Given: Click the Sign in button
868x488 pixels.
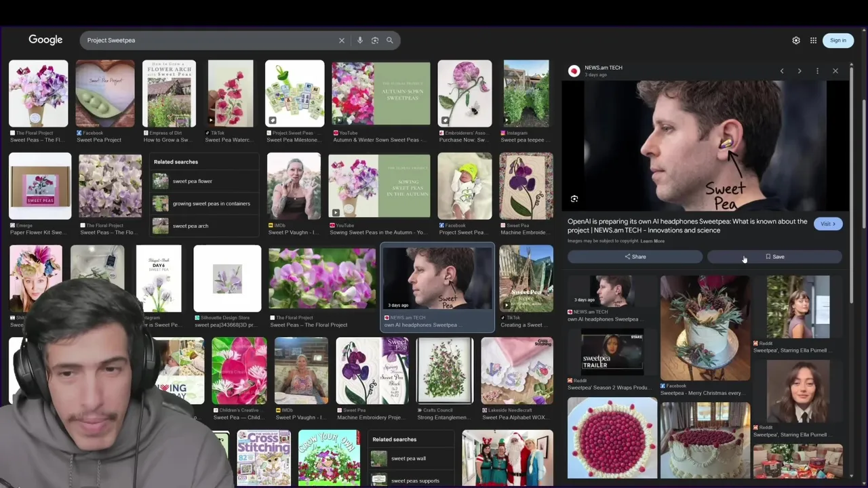Looking at the screenshot, I should 838,41.
